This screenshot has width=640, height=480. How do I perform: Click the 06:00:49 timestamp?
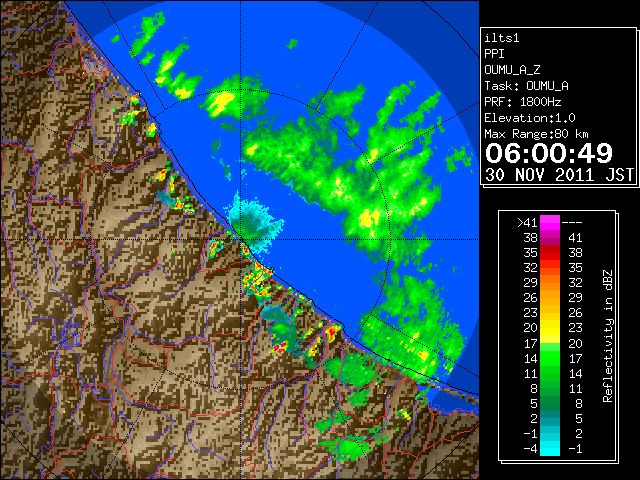(x=549, y=153)
